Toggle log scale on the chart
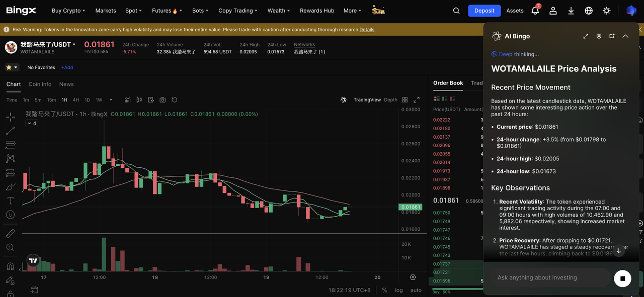Viewport: 644px width, 297px height. pyautogui.click(x=399, y=290)
